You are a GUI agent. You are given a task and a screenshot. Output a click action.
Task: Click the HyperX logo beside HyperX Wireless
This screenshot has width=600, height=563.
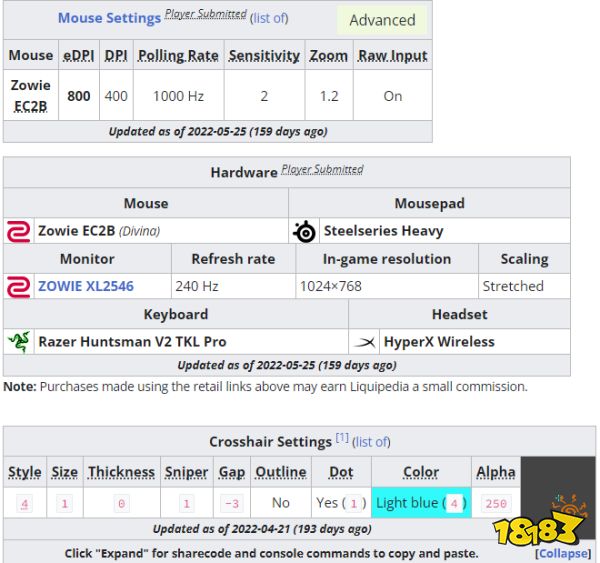tap(364, 342)
